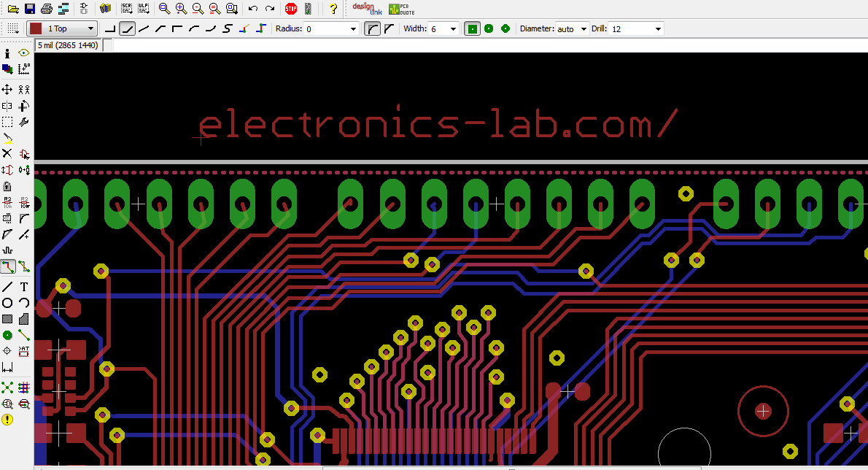
Task: Print the PCB layout
Action: coord(45,9)
